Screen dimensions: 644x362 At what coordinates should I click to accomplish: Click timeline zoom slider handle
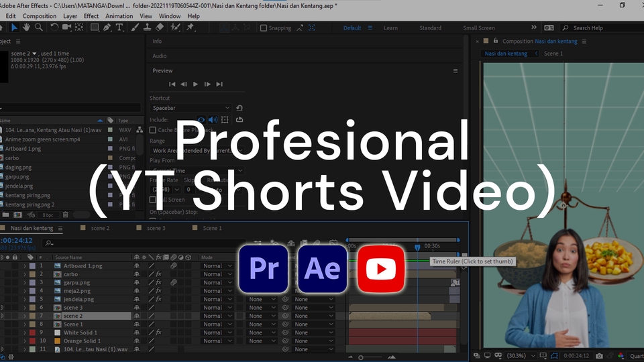(x=361, y=357)
